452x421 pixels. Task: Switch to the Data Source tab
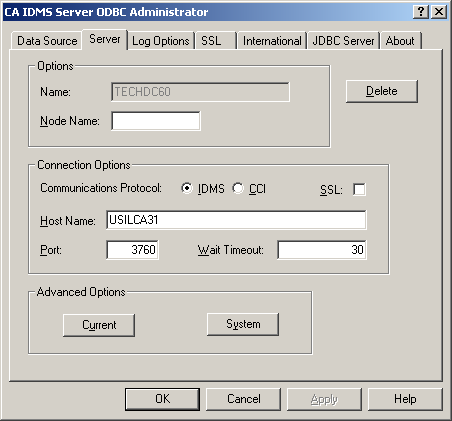pos(47,41)
